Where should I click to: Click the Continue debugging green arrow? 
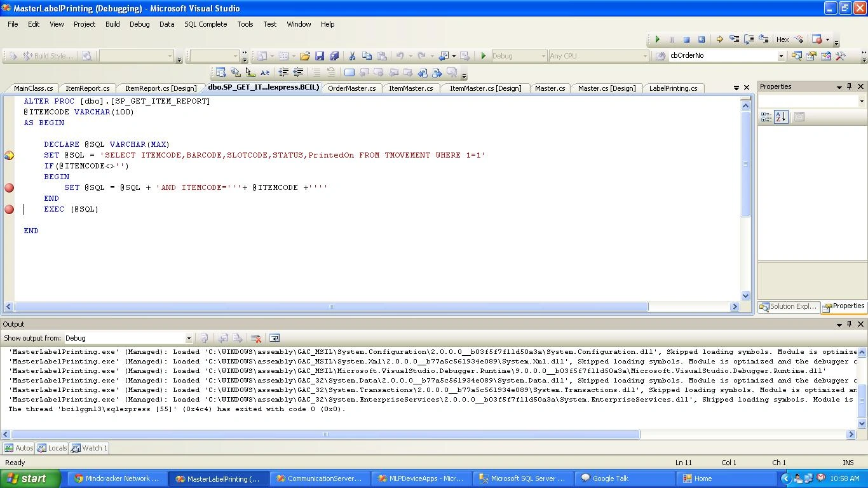coord(658,39)
